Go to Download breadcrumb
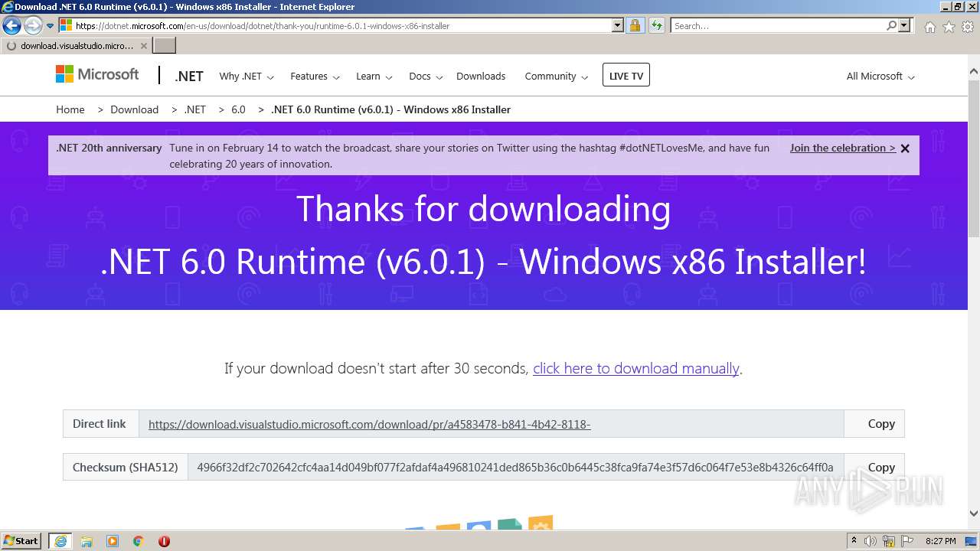 point(134,109)
